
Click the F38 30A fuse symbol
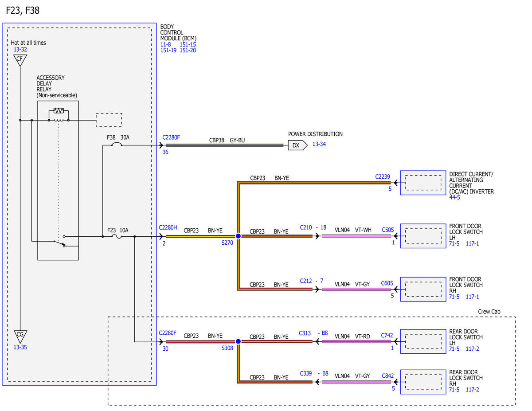(117, 145)
